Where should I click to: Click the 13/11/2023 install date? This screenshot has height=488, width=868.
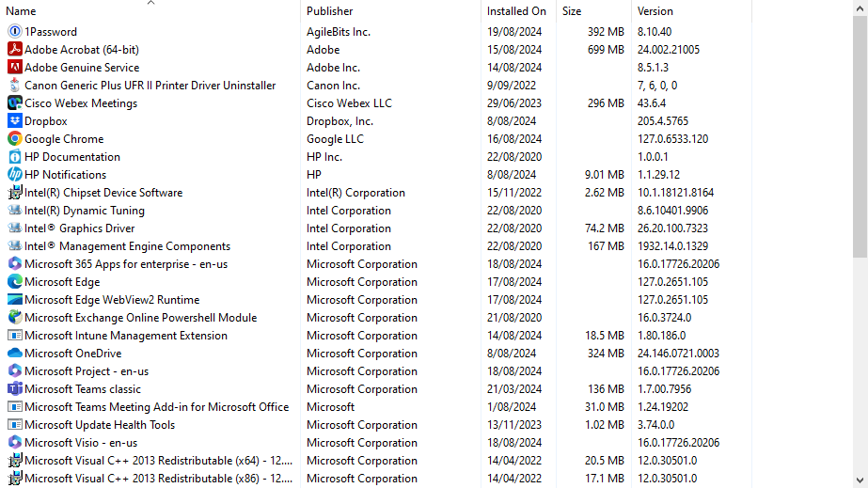coord(514,425)
